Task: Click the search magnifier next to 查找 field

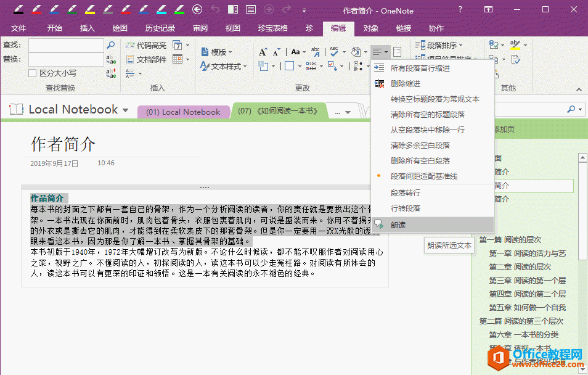Action: tap(112, 45)
